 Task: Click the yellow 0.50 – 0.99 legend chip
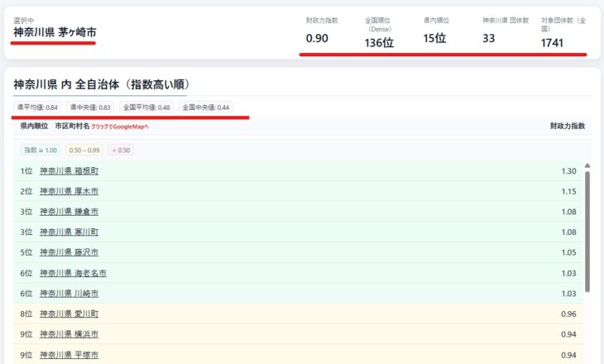pos(84,150)
